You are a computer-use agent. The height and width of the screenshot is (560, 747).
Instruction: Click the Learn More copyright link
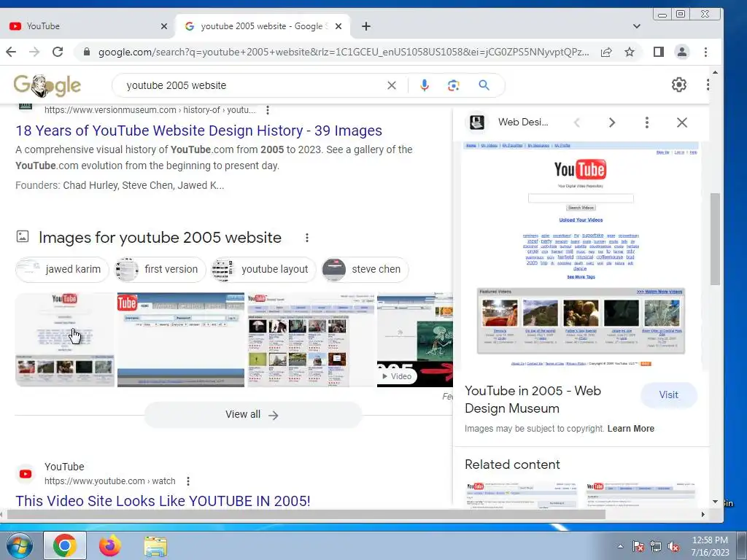point(631,429)
